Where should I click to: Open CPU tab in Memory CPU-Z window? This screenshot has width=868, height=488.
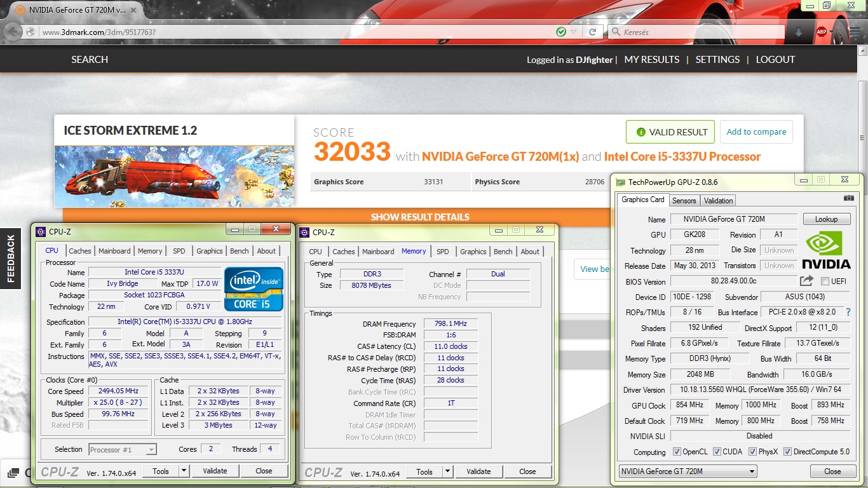pos(316,252)
